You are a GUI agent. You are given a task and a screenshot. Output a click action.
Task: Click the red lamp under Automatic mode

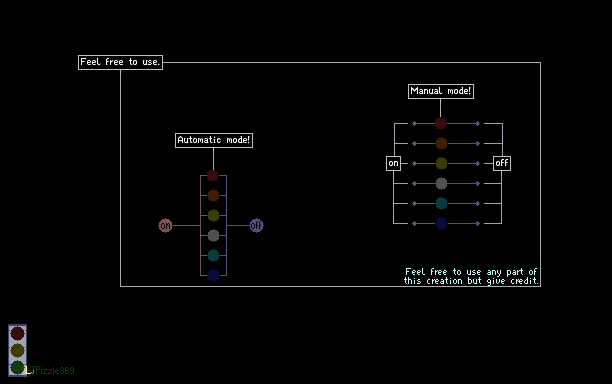coord(213,175)
